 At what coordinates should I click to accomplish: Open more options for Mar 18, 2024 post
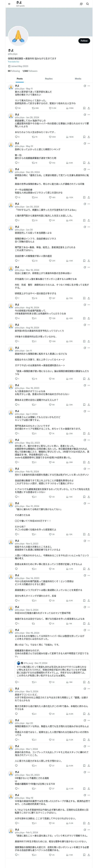[89, 267]
